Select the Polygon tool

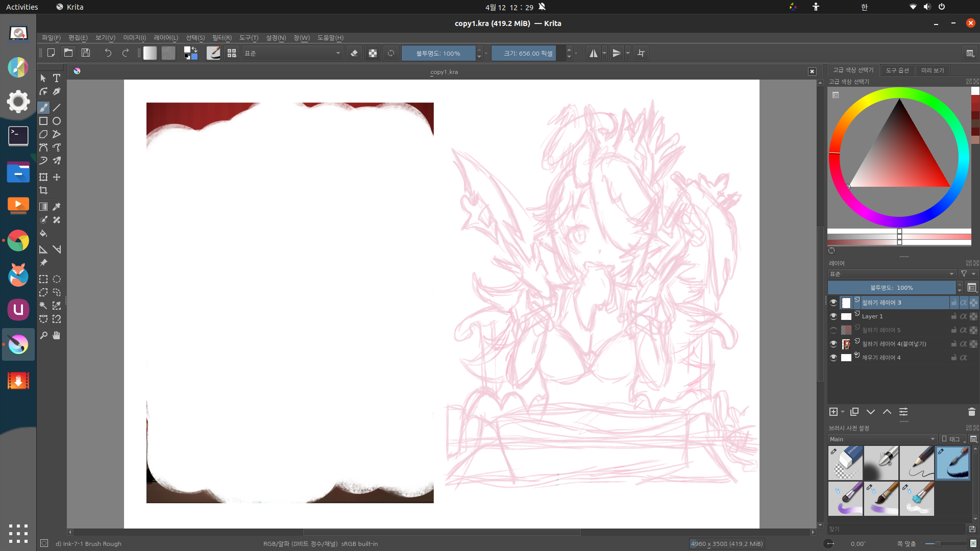coord(43,134)
